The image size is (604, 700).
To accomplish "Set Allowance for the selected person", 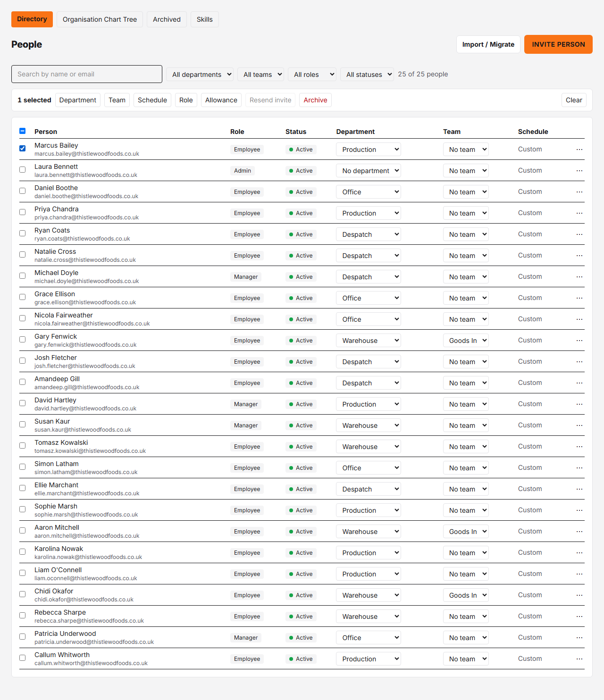I will [x=221, y=100].
